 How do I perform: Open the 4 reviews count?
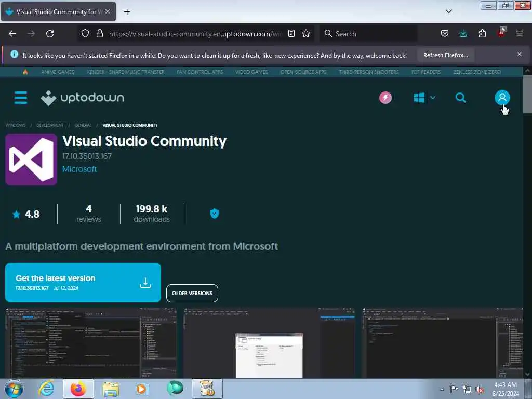point(88,214)
